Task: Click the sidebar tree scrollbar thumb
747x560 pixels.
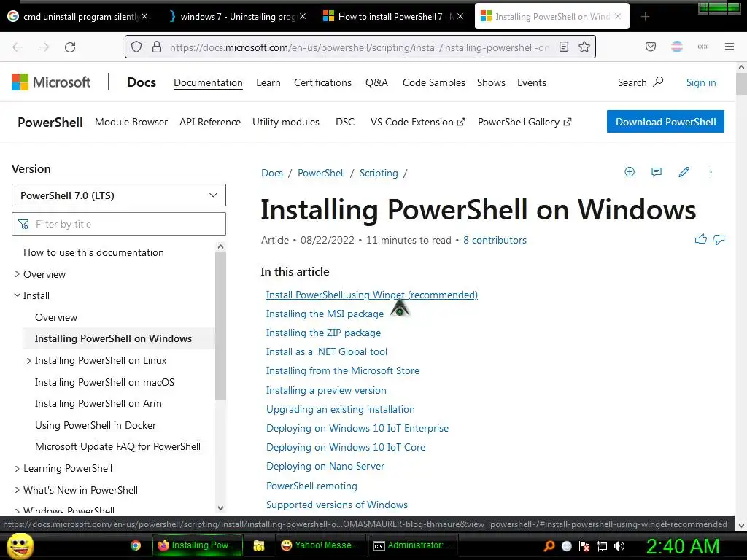Action: point(220,326)
